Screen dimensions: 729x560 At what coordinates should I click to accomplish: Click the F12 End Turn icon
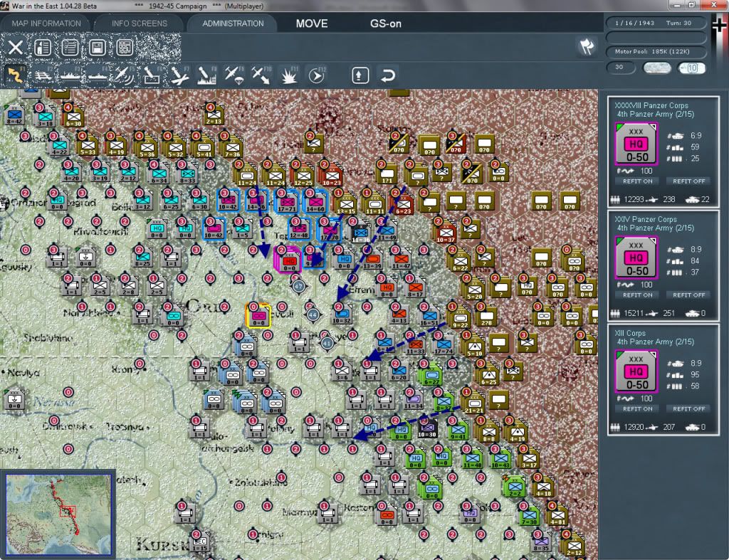pos(317,75)
